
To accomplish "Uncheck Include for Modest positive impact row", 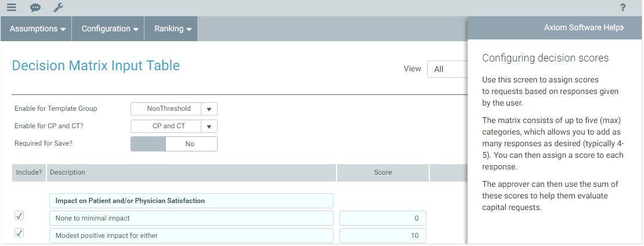I will pyautogui.click(x=19, y=233).
